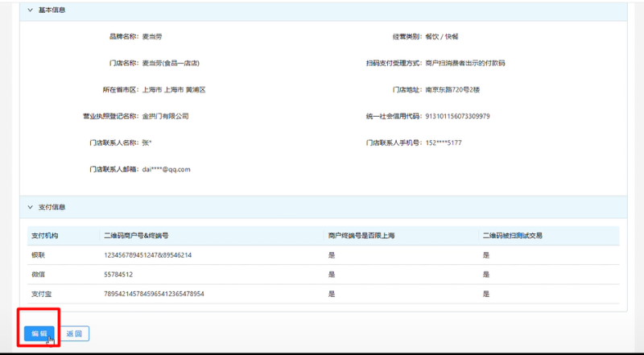Click the 二维码被扫测试交易 column header
Screen dimensions: 644x355
tap(513, 236)
